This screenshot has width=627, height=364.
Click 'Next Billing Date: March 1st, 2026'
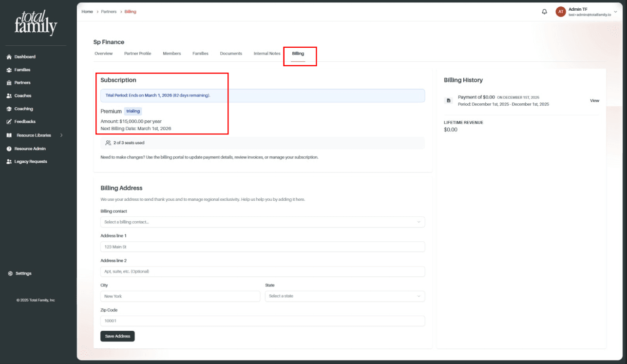pyautogui.click(x=136, y=129)
